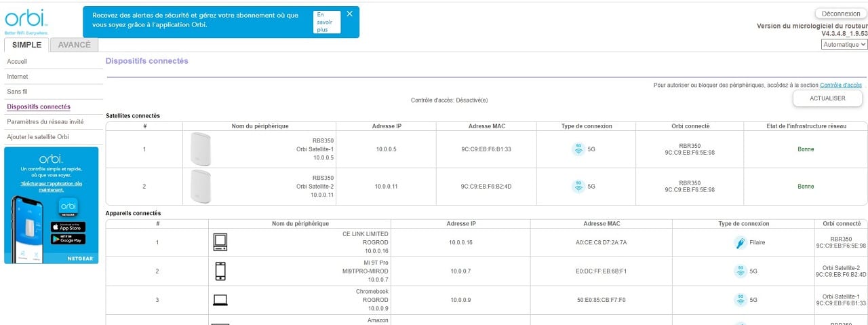This screenshot has width=868, height=325.
Task: Open Accueil in the sidebar
Action: (x=17, y=61)
